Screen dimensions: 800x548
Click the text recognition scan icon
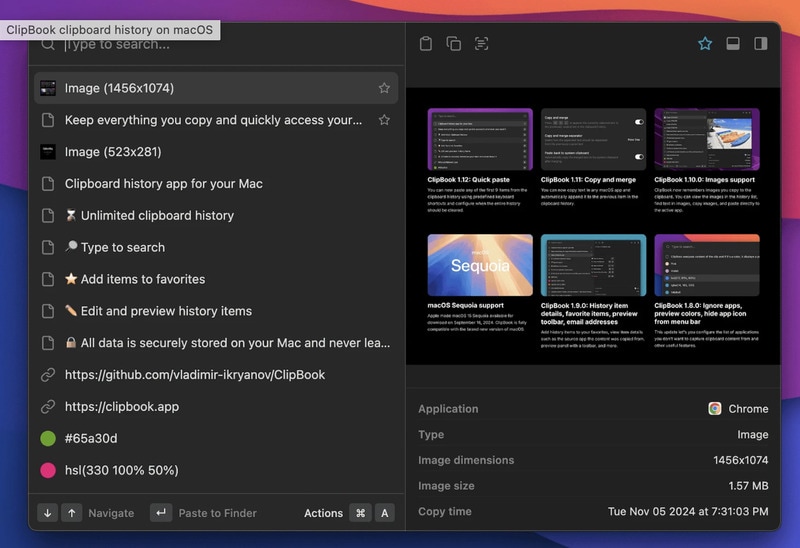482,44
